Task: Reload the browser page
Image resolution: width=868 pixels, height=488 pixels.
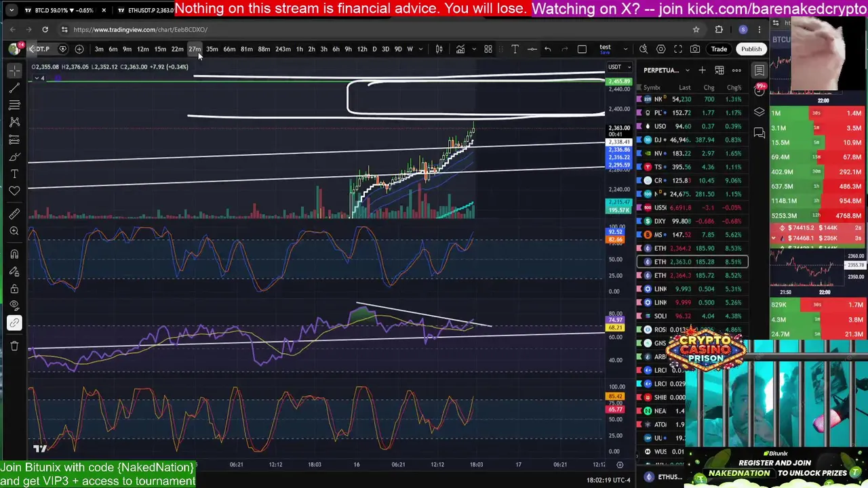Action: (x=45, y=29)
